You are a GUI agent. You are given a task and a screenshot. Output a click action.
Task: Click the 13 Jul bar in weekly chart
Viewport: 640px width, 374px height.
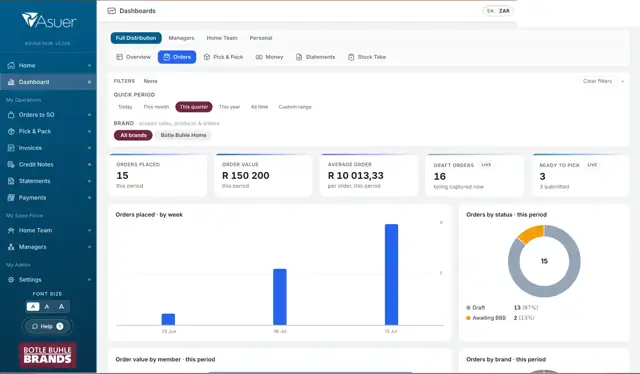pyautogui.click(x=391, y=274)
